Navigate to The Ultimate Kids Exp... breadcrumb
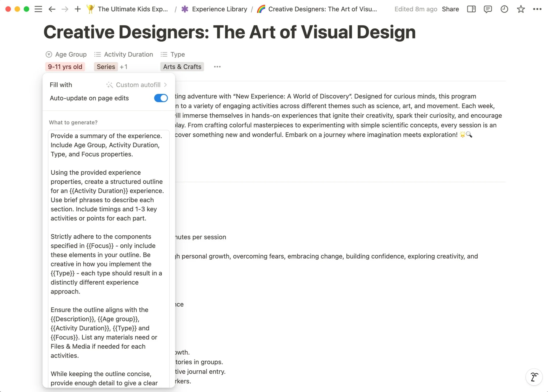Screen dimensions: 548x392 point(127,9)
